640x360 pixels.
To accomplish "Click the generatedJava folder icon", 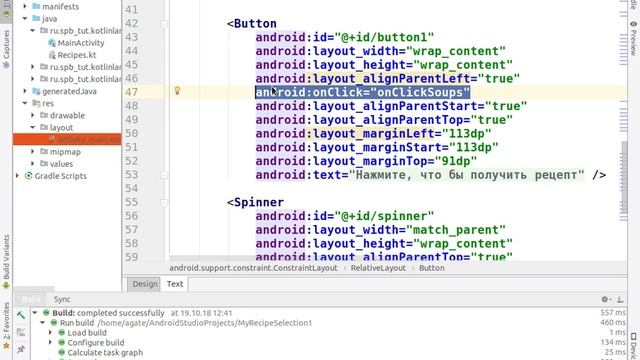I will 36,91.
